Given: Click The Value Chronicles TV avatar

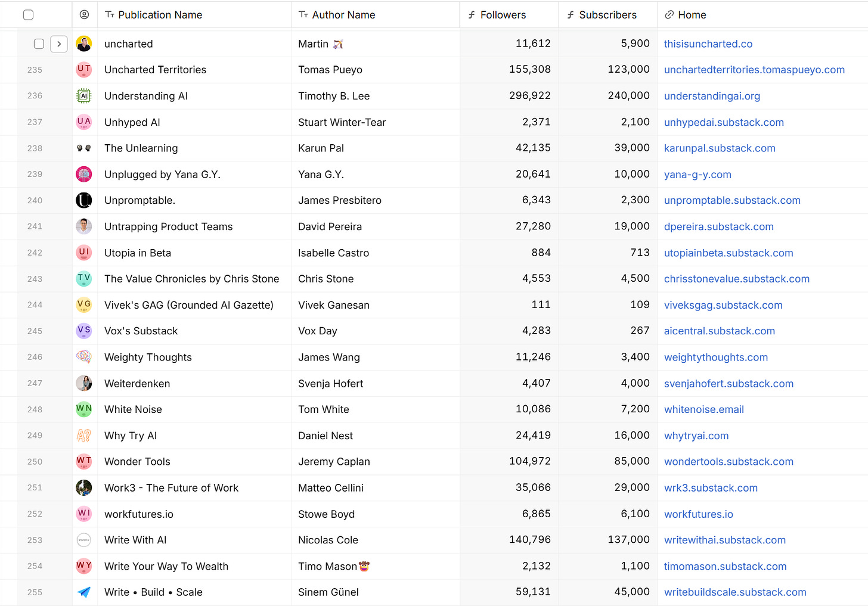Looking at the screenshot, I should [x=84, y=279].
